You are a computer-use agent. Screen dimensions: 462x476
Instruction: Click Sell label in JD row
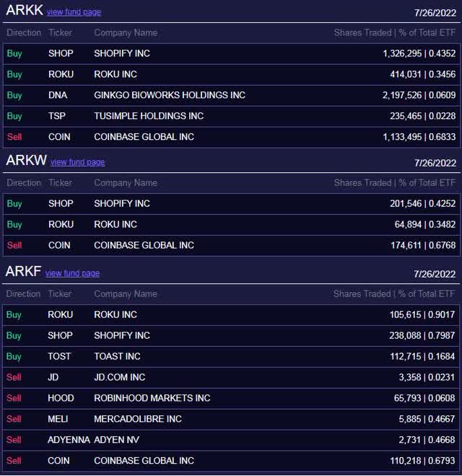[14, 377]
